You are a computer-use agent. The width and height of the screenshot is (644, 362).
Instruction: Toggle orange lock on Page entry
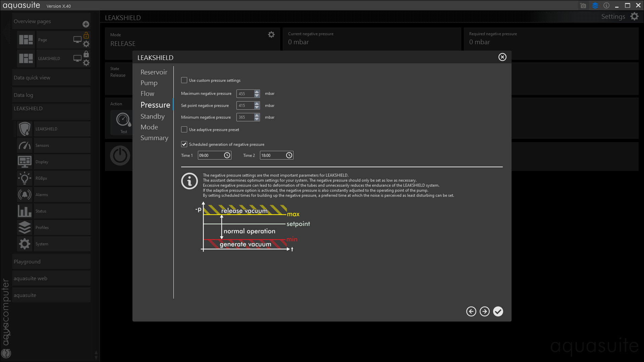click(x=86, y=35)
